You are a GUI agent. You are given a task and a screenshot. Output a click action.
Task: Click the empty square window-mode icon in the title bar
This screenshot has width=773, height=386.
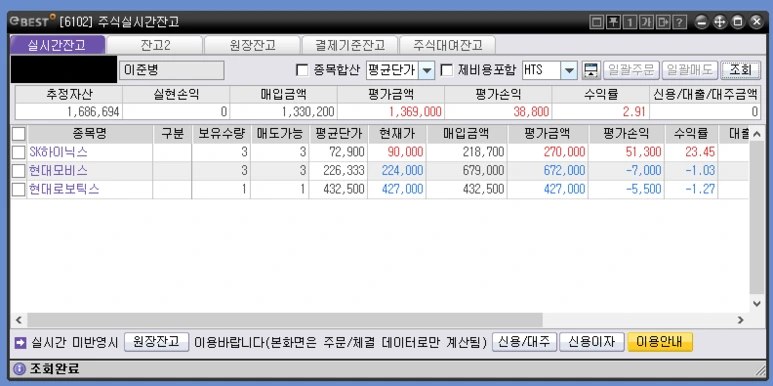point(597,22)
